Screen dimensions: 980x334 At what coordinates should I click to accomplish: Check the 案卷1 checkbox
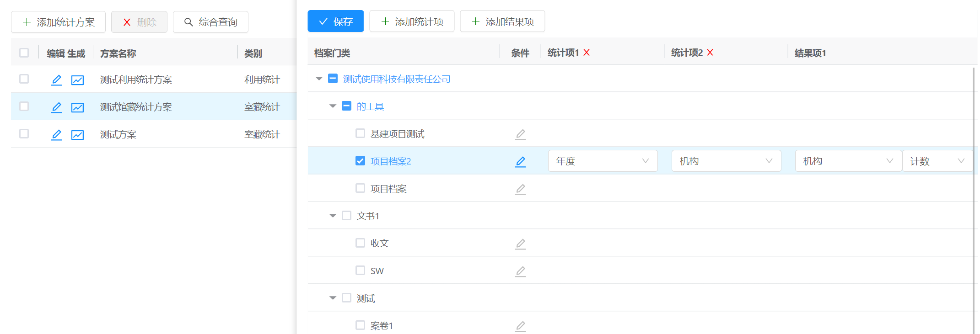click(361, 325)
